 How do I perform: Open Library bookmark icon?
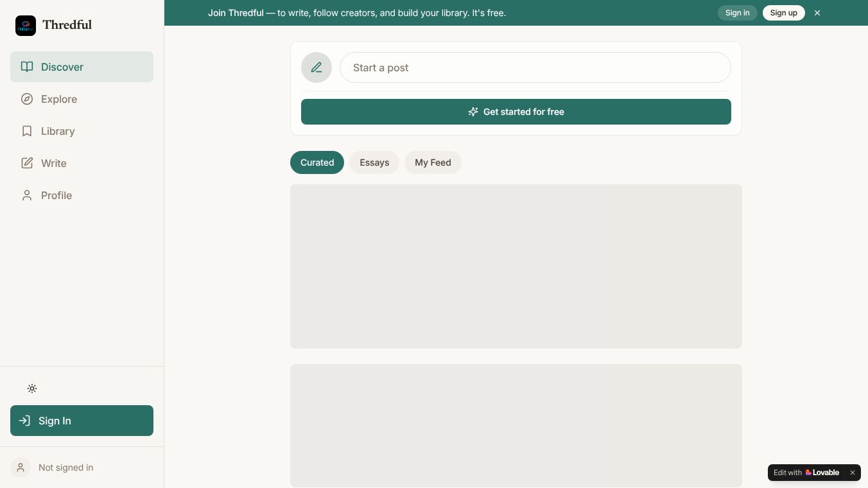pos(27,131)
